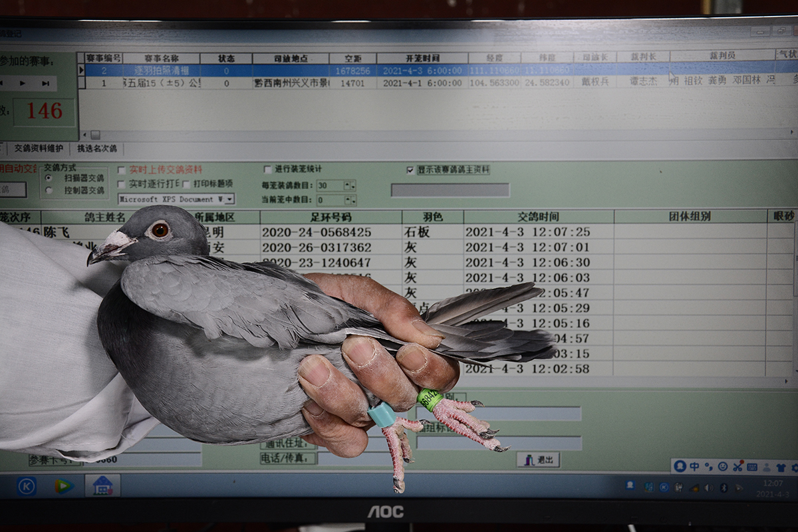Screen dimensions: 798x532
Task: Click the 14701 distance cell
Action: (x=352, y=83)
